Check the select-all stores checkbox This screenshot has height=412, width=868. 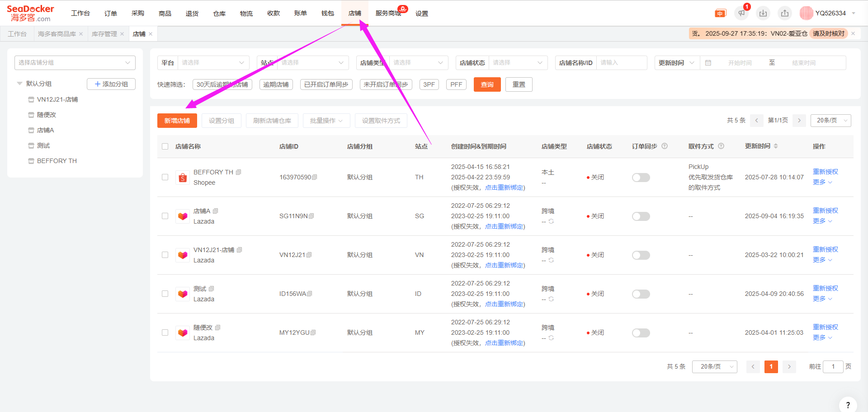point(165,146)
